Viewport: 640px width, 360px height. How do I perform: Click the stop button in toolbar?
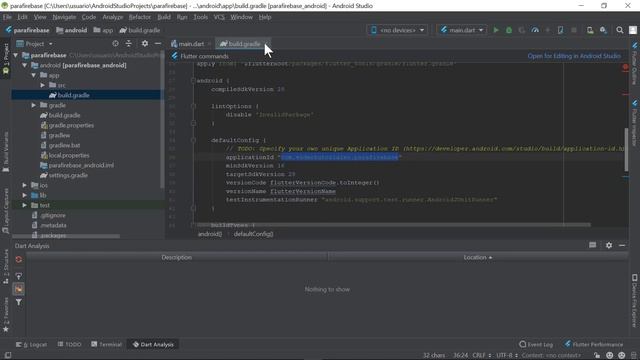(574, 30)
